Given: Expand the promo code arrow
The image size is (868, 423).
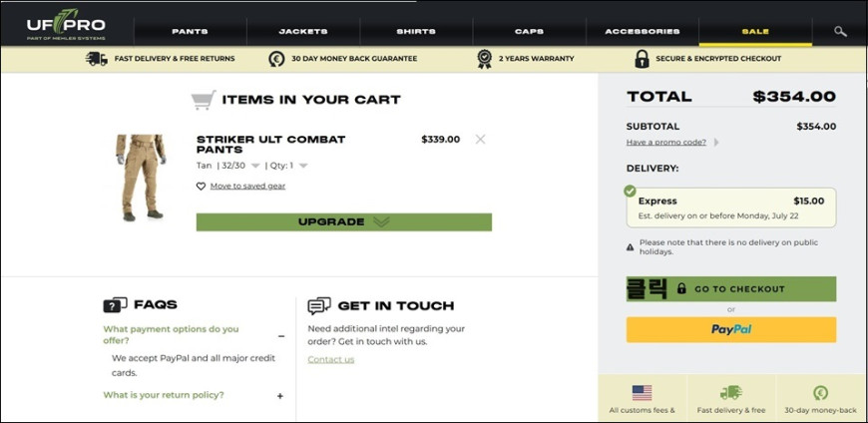Looking at the screenshot, I should pyautogui.click(x=716, y=143).
